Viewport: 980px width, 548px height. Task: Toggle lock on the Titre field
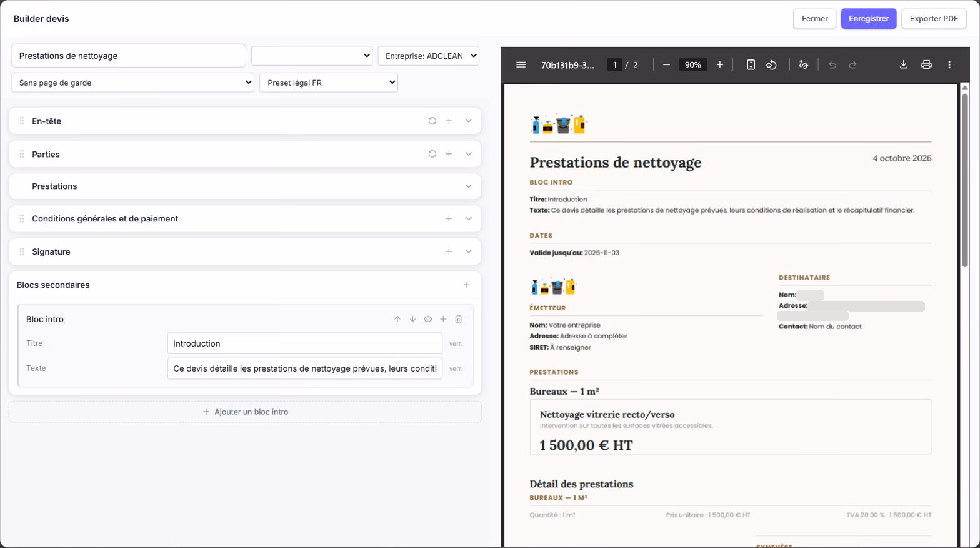click(456, 343)
